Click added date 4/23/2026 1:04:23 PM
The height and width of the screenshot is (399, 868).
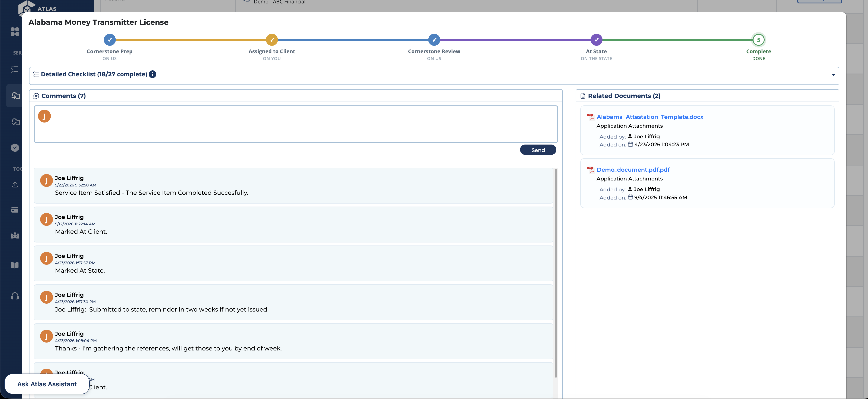coord(661,145)
